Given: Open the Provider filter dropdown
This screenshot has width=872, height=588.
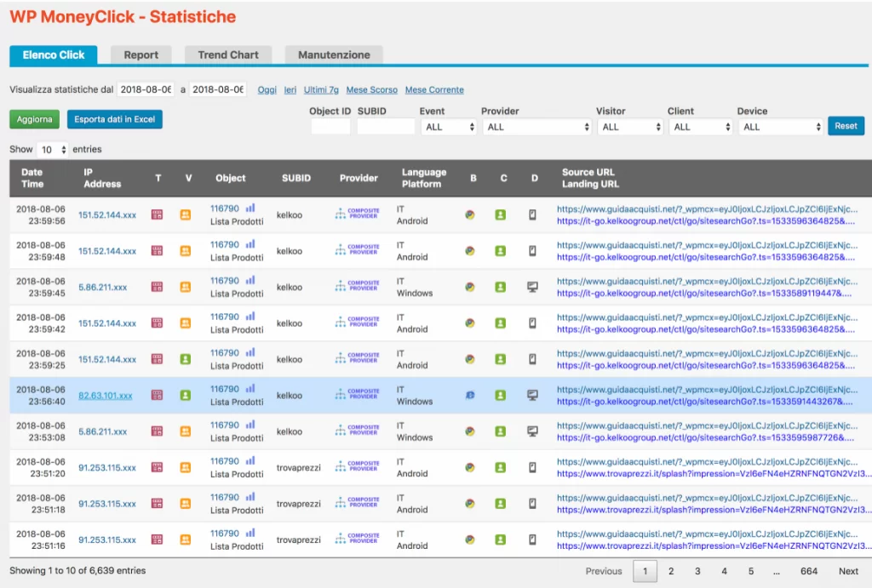Looking at the screenshot, I should tap(536, 127).
